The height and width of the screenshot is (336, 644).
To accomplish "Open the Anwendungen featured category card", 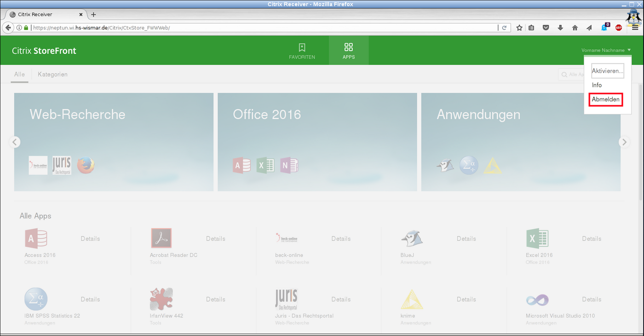I will (x=521, y=142).
